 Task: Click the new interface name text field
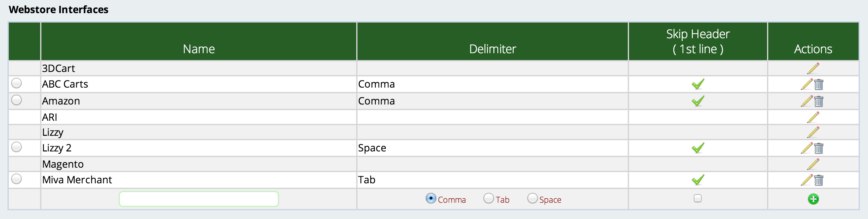pos(198,199)
